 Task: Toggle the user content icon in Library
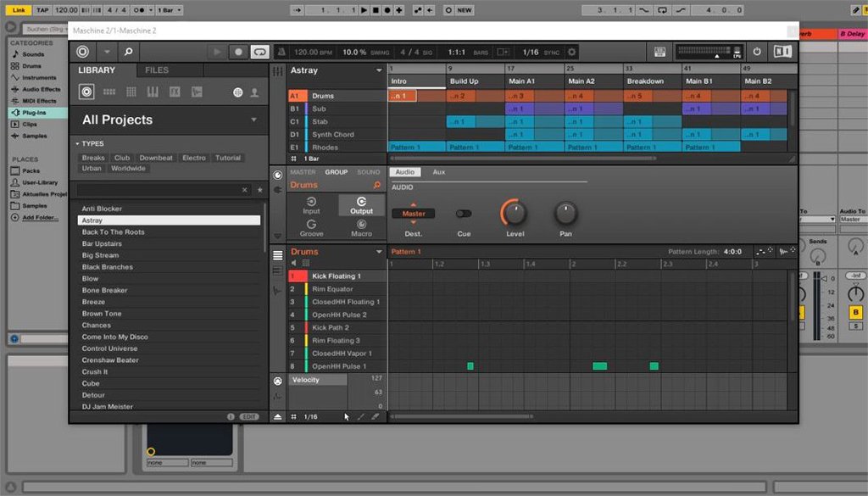point(253,92)
